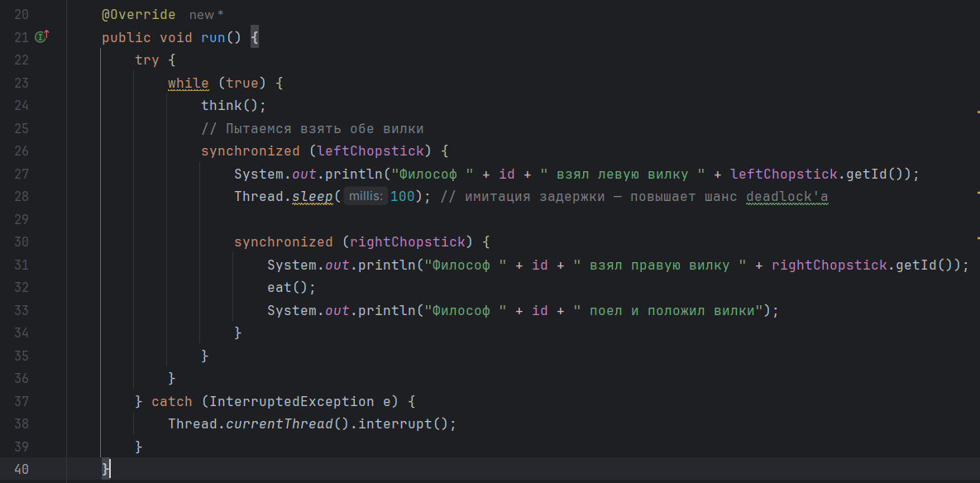Click the underlined word deadlock'a in comment
The height and width of the screenshot is (483, 980).
(786, 197)
